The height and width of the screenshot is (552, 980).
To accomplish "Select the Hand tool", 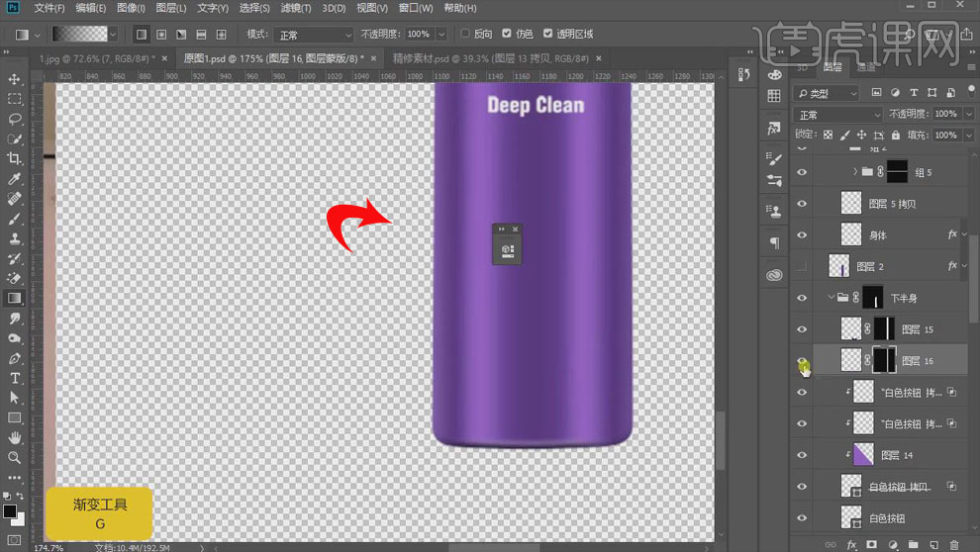I will point(15,437).
